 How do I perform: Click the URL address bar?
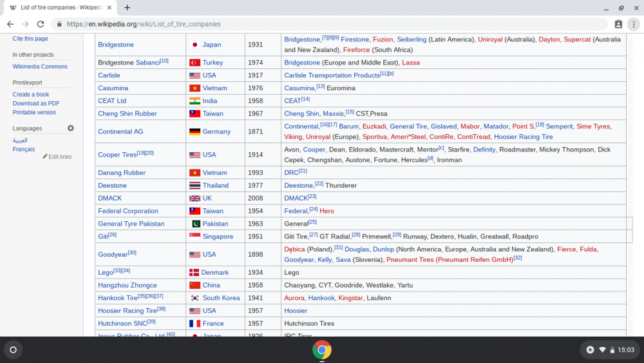click(x=328, y=25)
